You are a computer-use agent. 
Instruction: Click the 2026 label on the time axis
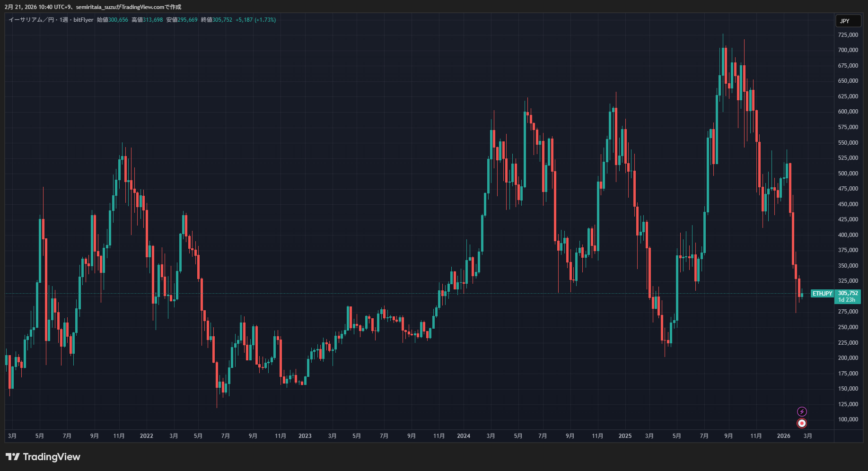click(x=784, y=436)
